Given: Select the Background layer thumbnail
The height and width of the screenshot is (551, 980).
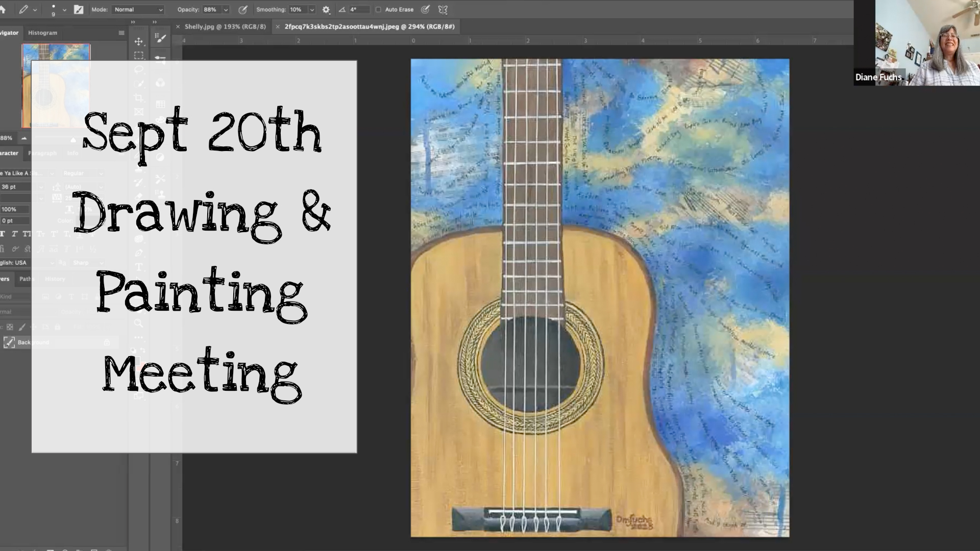Looking at the screenshot, I should point(9,342).
